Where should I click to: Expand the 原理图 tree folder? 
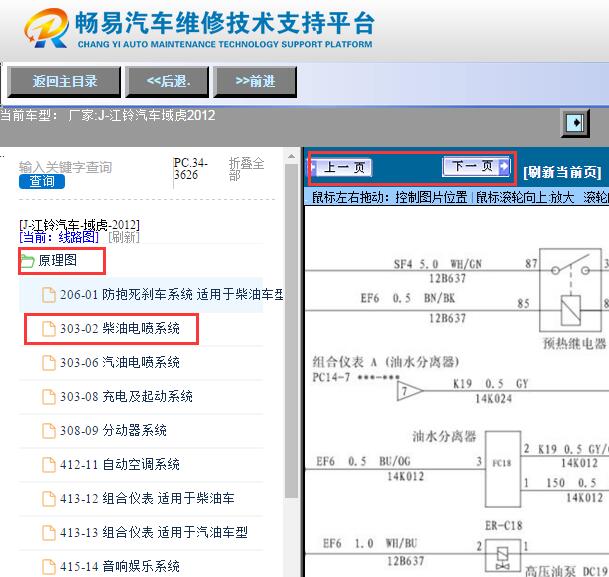click(x=57, y=261)
